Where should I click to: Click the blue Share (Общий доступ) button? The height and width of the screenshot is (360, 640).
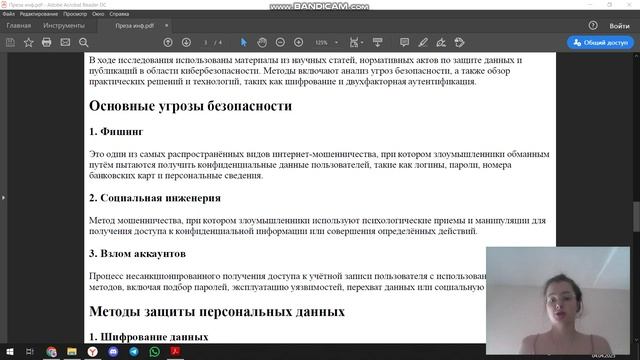coord(600,42)
